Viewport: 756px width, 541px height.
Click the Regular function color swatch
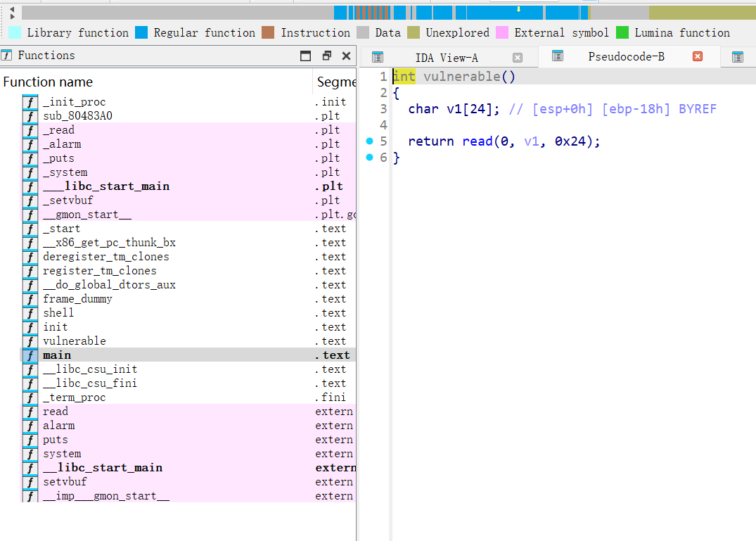coord(141,32)
